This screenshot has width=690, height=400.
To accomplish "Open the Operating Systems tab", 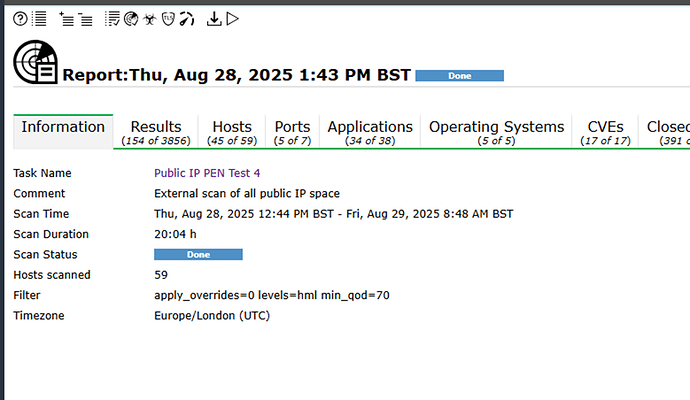I will pyautogui.click(x=496, y=132).
